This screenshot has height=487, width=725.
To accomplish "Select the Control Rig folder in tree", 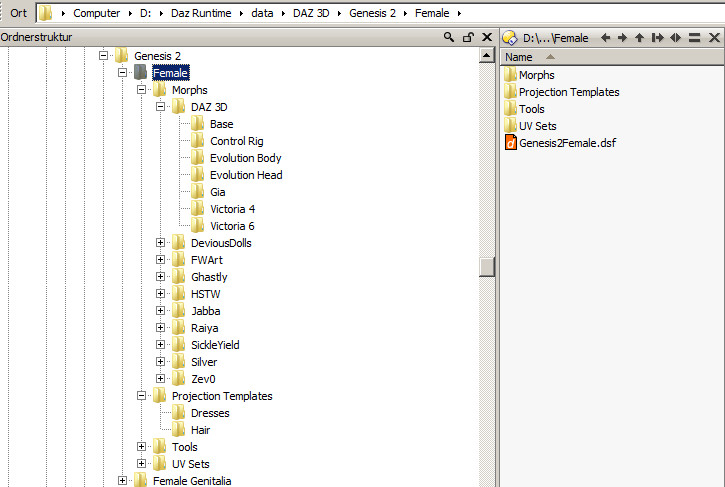I will 237,141.
